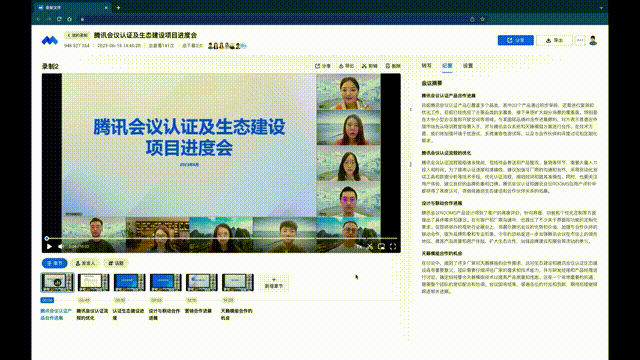The height and width of the screenshot is (360, 640).
Task: Select the 话题 topics pill
Action: click(116, 263)
